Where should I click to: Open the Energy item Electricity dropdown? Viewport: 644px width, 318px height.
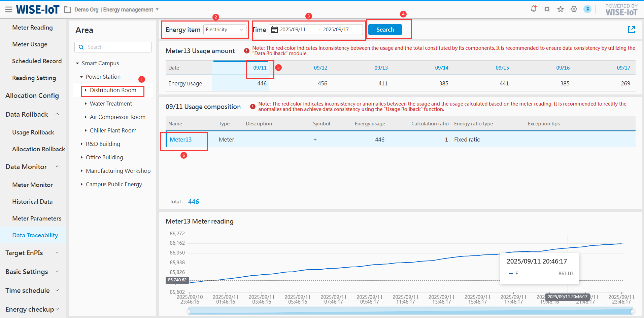(225, 30)
